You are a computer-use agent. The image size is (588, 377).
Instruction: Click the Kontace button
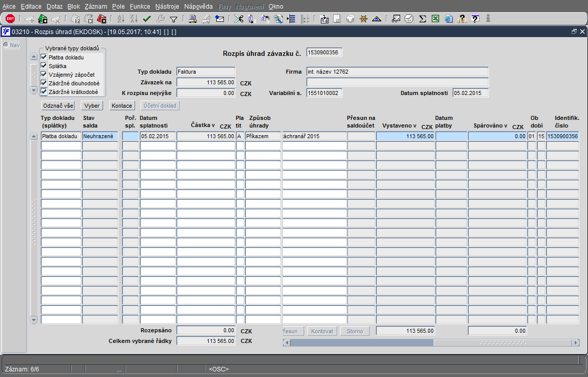122,106
